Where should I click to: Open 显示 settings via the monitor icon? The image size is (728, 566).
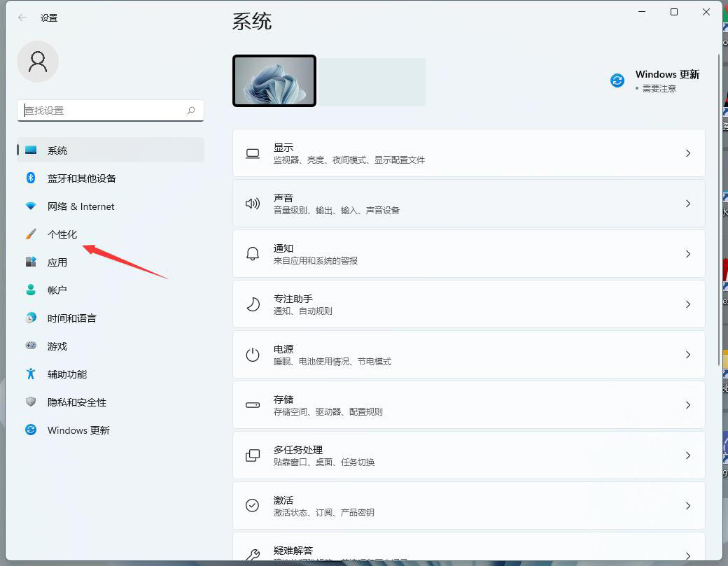tap(253, 153)
